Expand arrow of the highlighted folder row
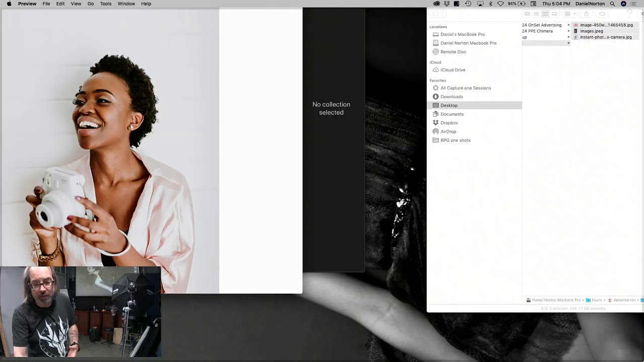644x362 pixels. click(x=569, y=43)
